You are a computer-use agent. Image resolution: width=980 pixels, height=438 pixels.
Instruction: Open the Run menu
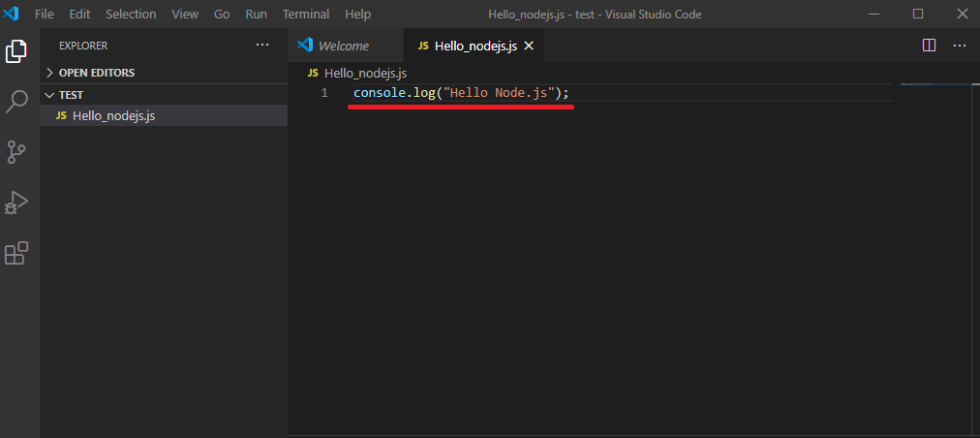click(x=257, y=14)
